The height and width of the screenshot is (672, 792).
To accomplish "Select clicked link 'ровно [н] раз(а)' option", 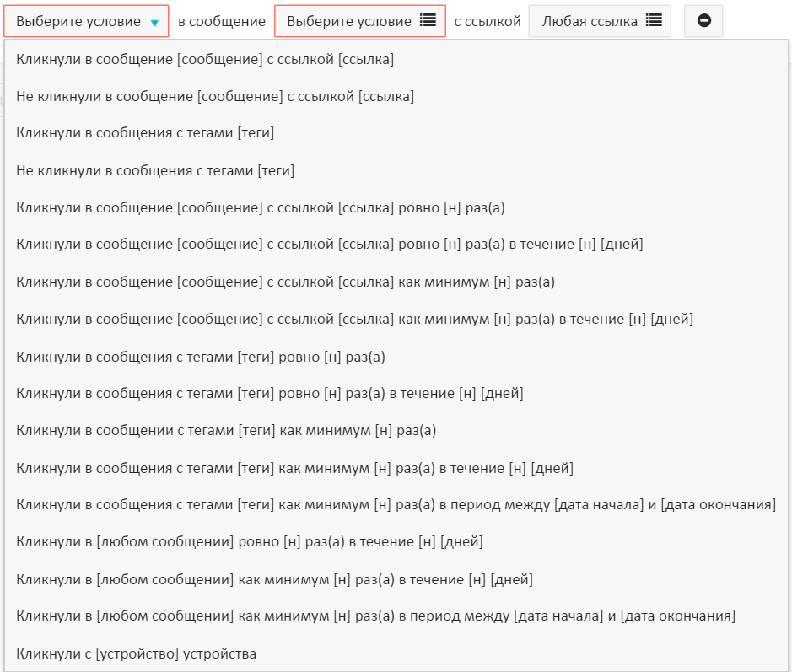I will (260, 207).
